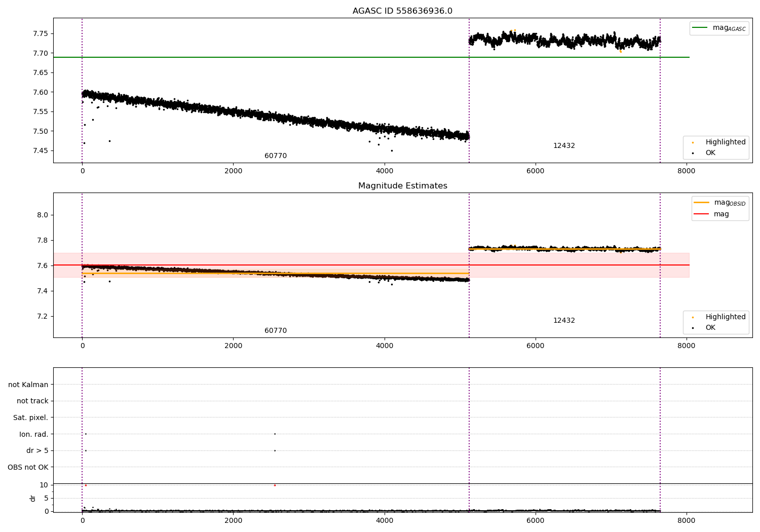Click the Ion. rad. row label
Screen dimensions: 760x532
tap(34, 435)
